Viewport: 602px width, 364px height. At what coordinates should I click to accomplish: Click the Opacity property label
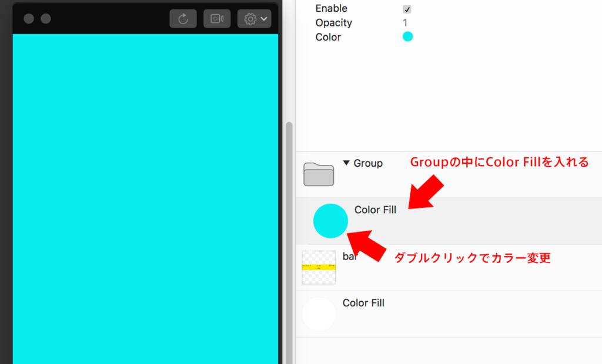pos(334,23)
